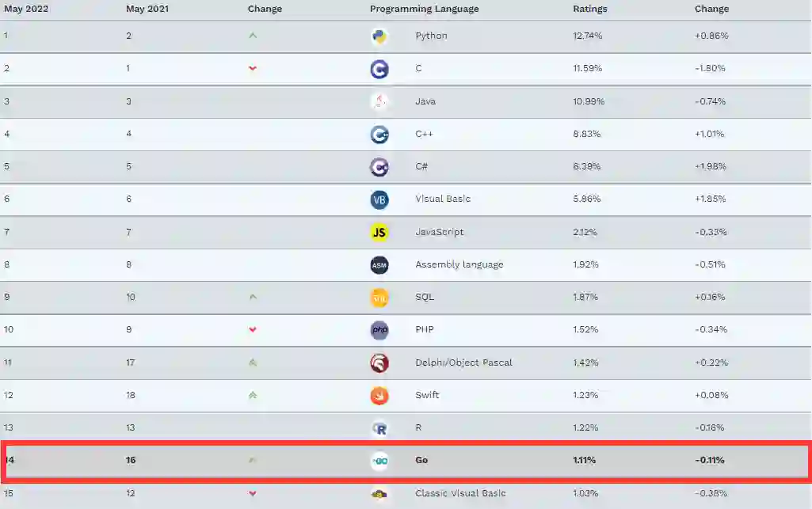
Task: Click the yellow JavaScript JS icon
Action: point(379,232)
